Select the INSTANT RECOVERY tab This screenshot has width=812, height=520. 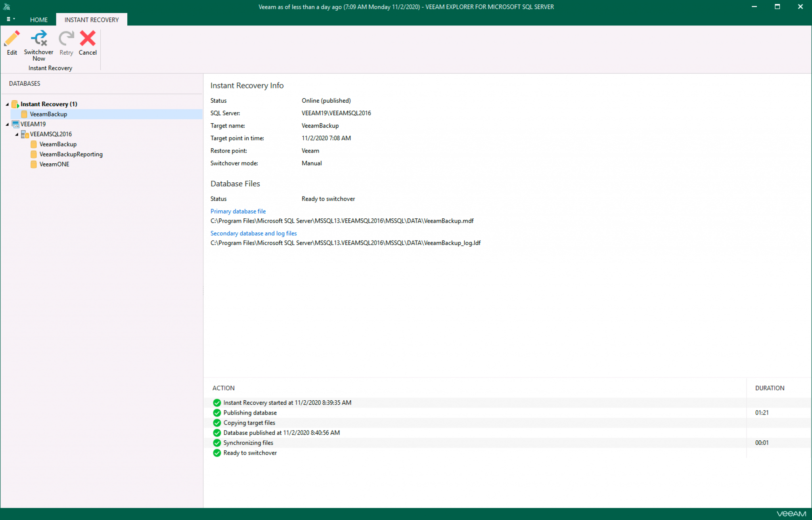coord(91,19)
